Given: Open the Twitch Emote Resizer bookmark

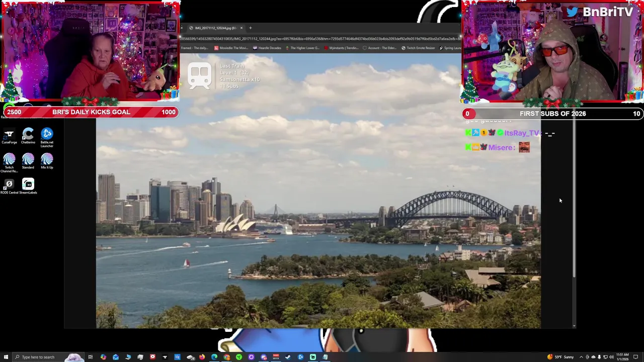Looking at the screenshot, I should click(418, 48).
